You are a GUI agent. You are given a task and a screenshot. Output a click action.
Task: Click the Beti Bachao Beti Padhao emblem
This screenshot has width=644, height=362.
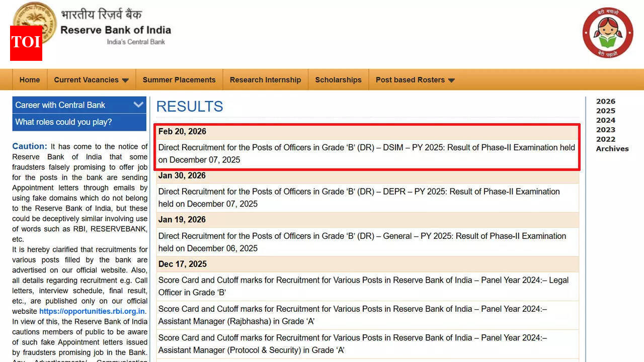[x=607, y=33]
